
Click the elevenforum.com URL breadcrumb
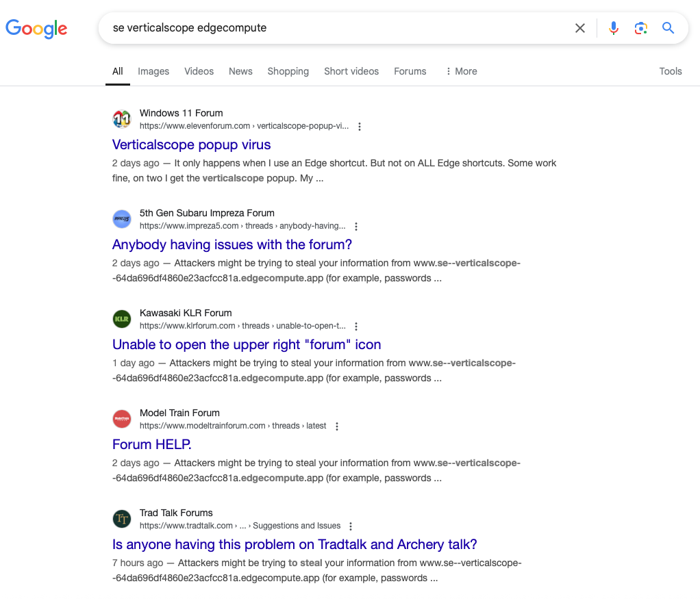coord(244,126)
